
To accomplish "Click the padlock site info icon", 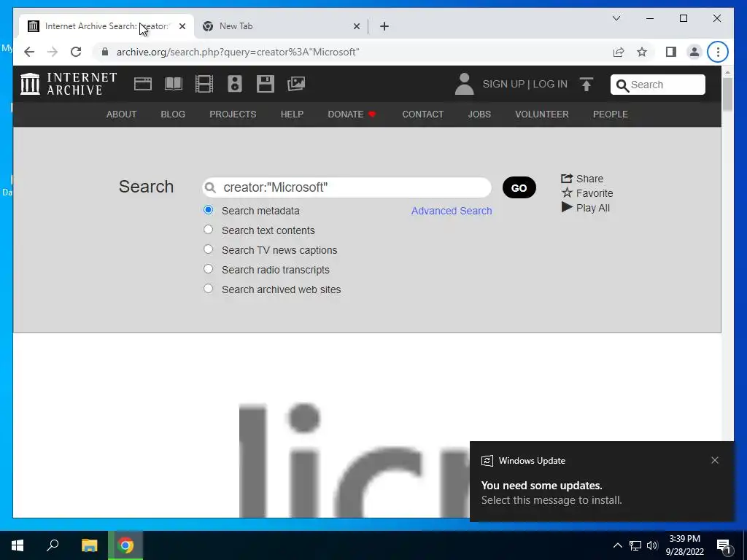I will pos(105,52).
